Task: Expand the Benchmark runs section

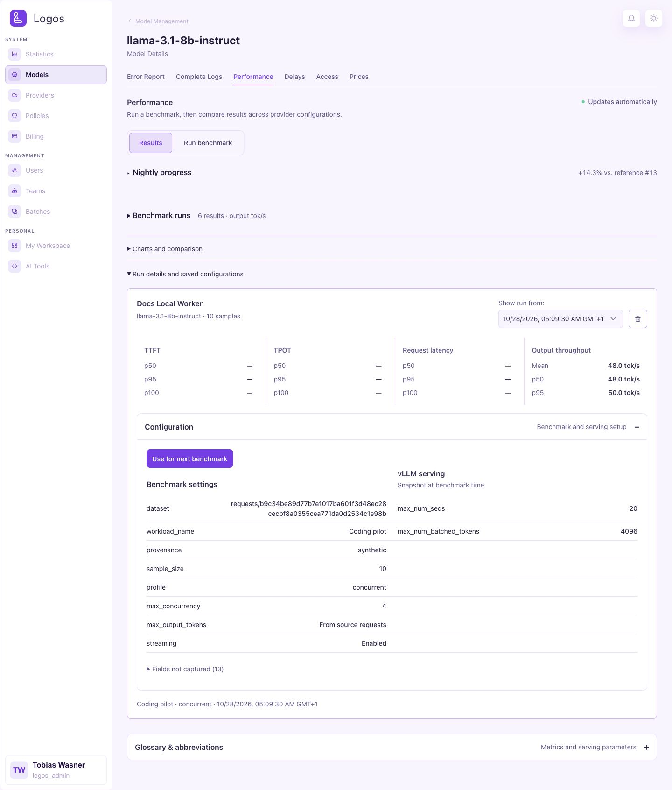Action: (159, 216)
